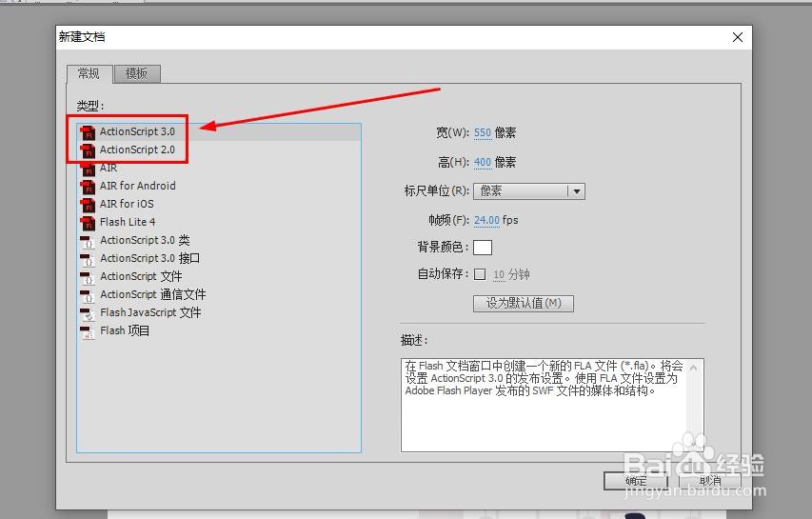This screenshot has height=519, width=812.
Task: Choose AIR for Android label
Action: pyautogui.click(x=138, y=186)
